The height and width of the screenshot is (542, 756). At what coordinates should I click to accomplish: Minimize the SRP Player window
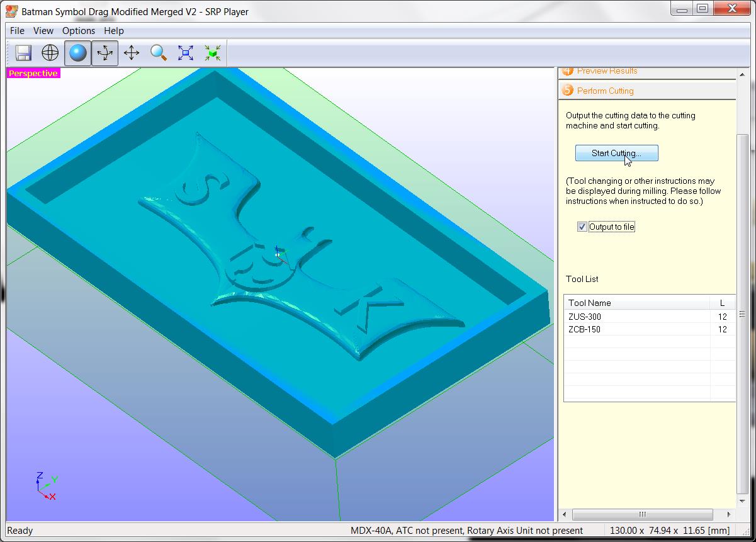click(682, 8)
